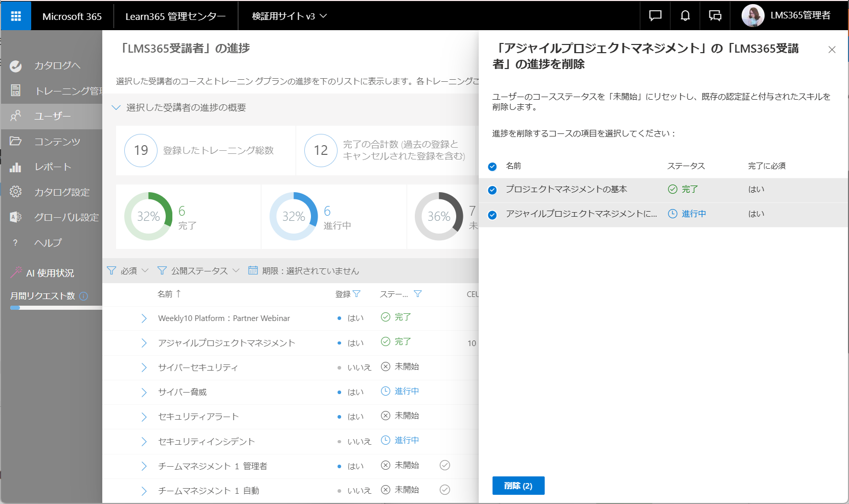Click 完了 status icon in Weekly10 Platform row
Image resolution: width=849 pixels, height=504 pixels.
pyautogui.click(x=386, y=317)
